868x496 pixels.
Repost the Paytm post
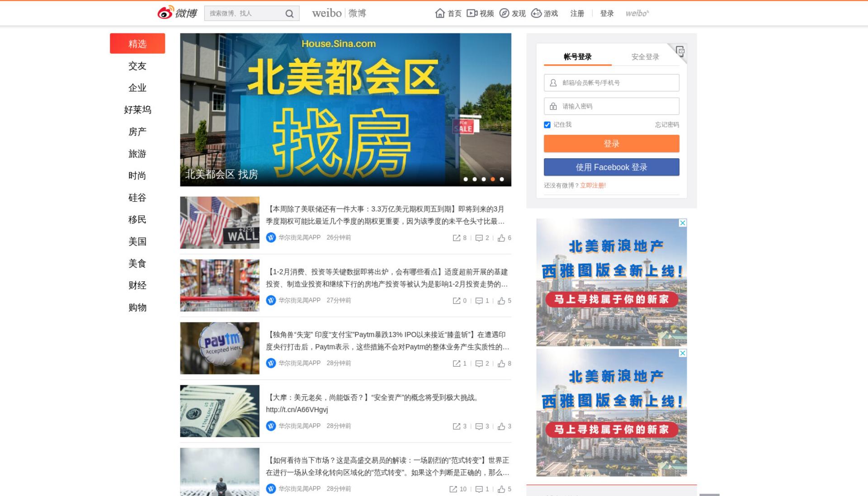[460, 364]
